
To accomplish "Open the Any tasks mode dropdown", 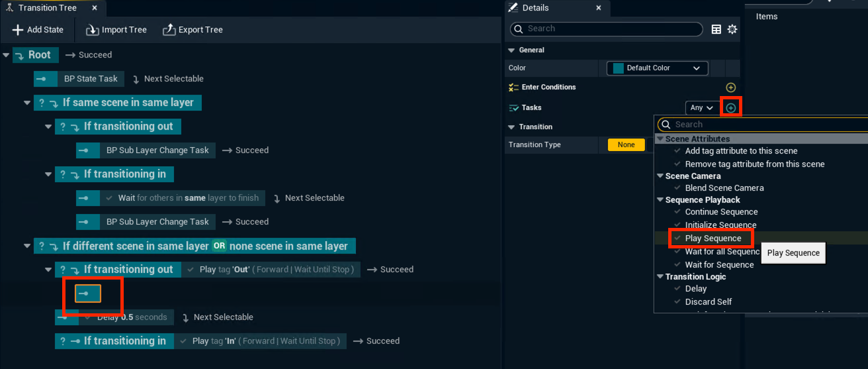I will tap(701, 107).
